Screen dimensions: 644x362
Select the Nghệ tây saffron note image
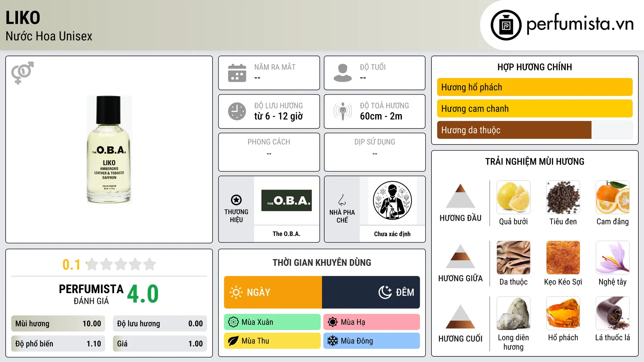tap(613, 258)
